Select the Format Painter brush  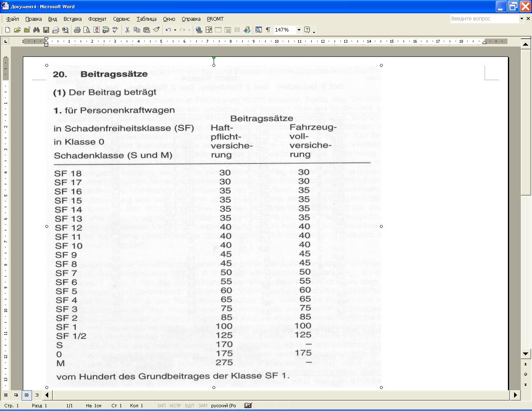pyautogui.click(x=156, y=30)
